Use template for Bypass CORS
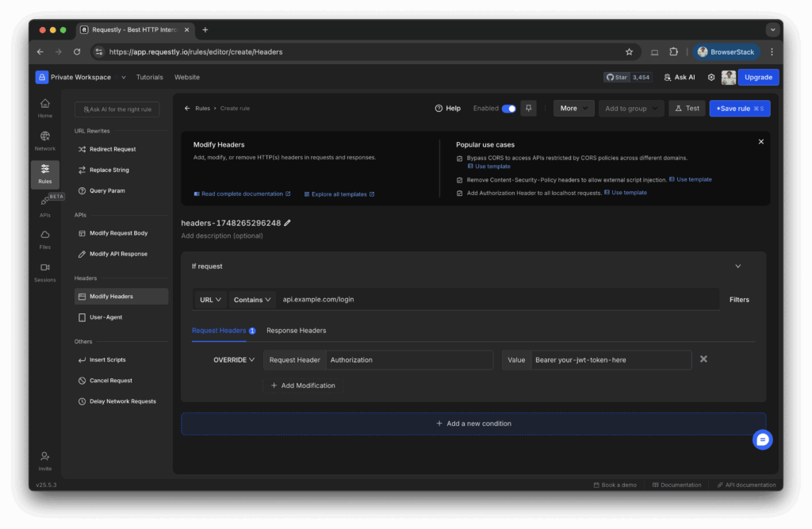The width and height of the screenshot is (812, 529). tap(488, 167)
